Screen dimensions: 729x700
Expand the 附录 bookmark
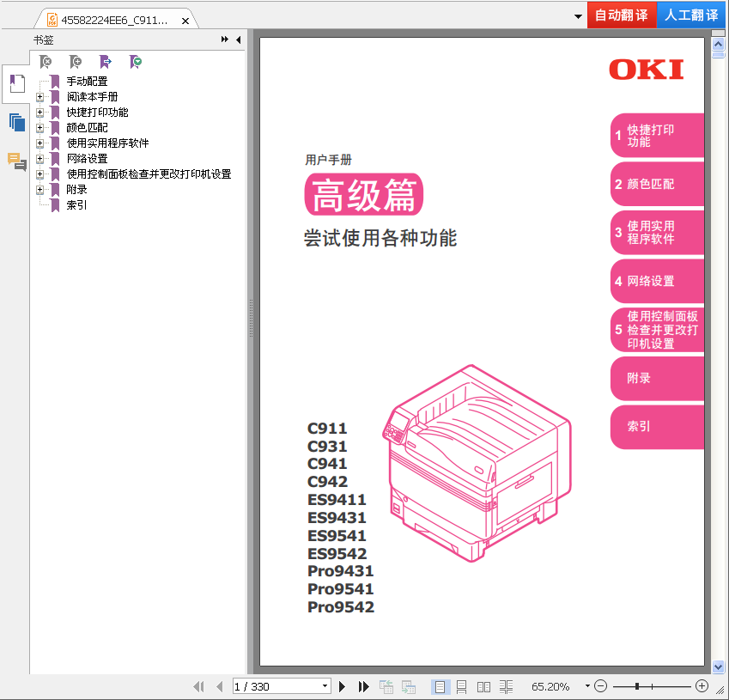click(40, 190)
